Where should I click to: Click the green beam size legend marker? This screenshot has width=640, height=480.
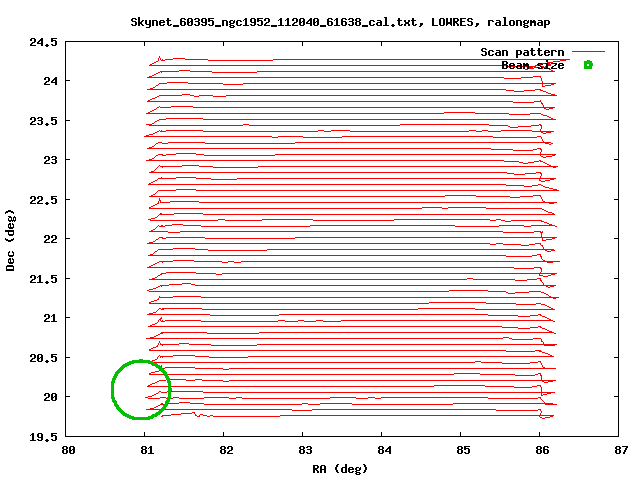[588, 65]
